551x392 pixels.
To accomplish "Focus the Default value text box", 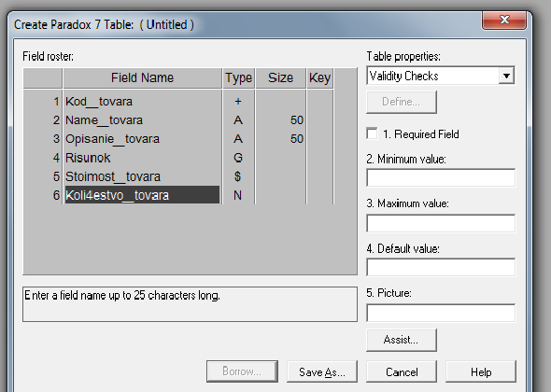I will click(441, 267).
